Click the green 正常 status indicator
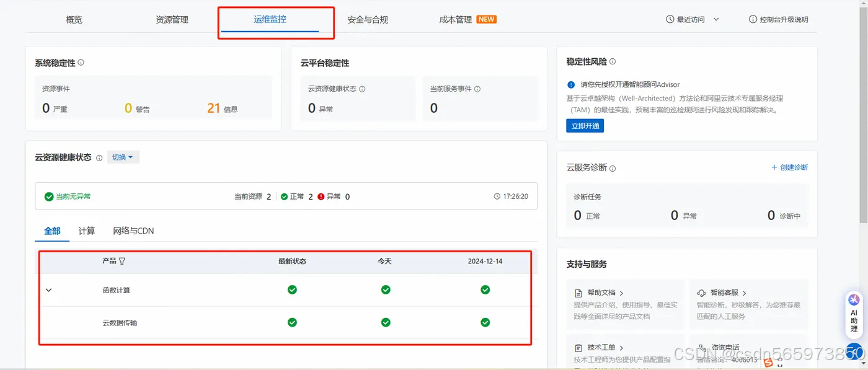The width and height of the screenshot is (868, 370). tap(284, 196)
